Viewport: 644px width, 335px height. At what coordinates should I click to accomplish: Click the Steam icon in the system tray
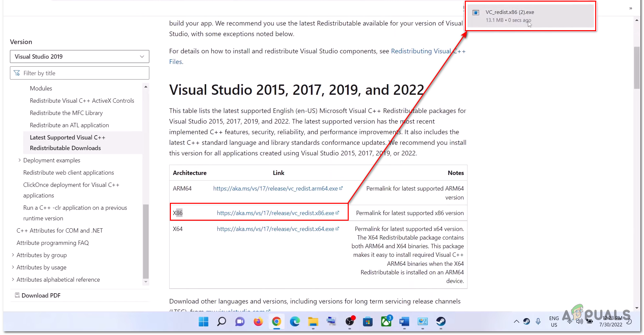coord(527,321)
